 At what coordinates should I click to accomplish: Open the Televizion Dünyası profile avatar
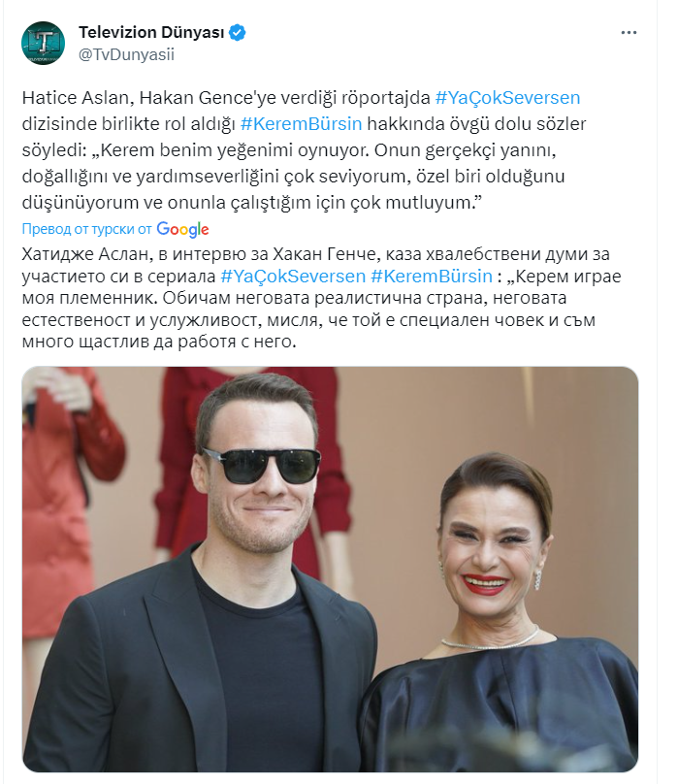click(43, 43)
